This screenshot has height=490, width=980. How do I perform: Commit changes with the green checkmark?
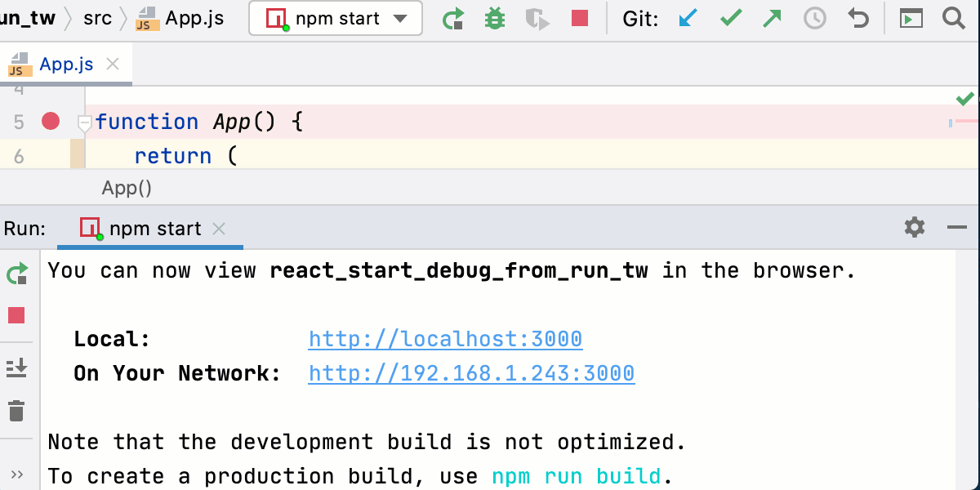coord(730,18)
